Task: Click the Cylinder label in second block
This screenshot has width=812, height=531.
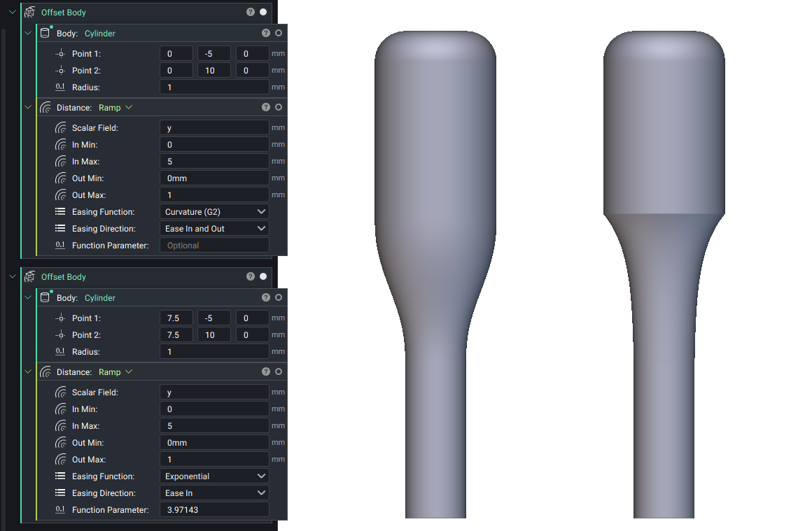Action: coord(100,297)
